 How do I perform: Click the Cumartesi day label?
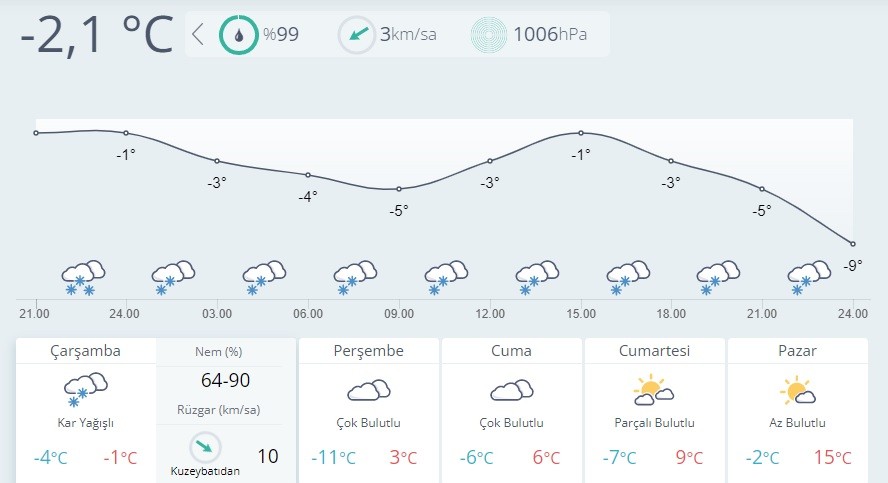pos(653,351)
